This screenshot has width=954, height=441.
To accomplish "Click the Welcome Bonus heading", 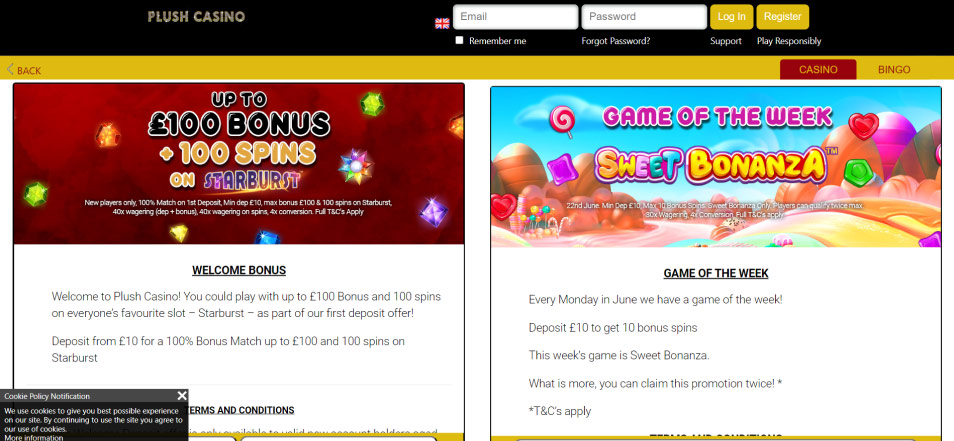I will tap(239, 270).
